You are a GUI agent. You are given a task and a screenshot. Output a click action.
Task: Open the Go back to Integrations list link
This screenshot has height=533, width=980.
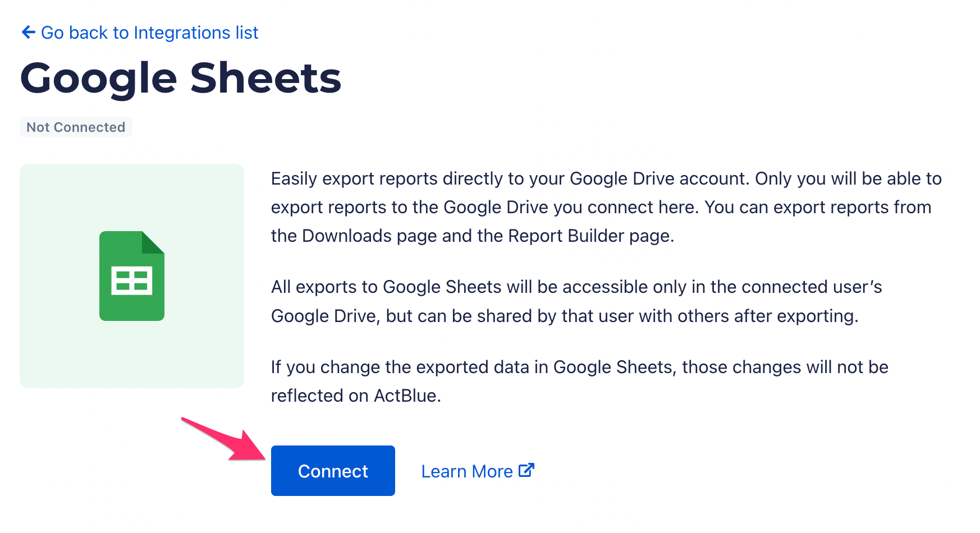pos(149,33)
